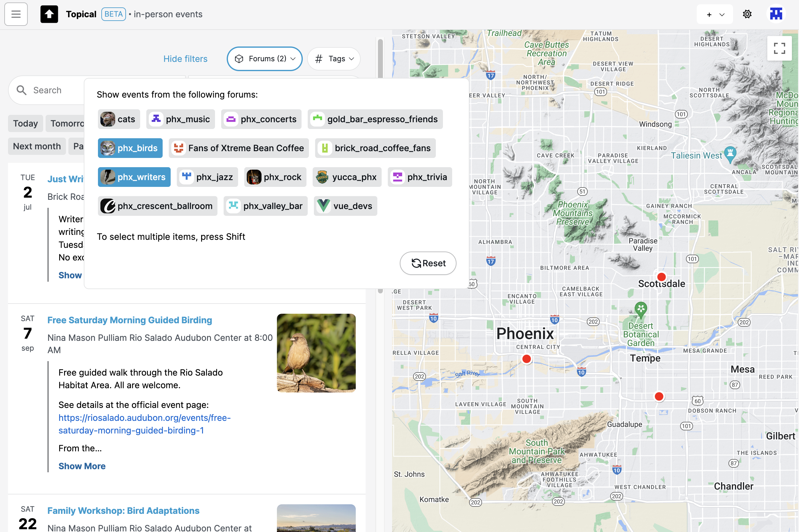
Task: Toggle the phx_rock forum filter
Action: [x=275, y=177]
